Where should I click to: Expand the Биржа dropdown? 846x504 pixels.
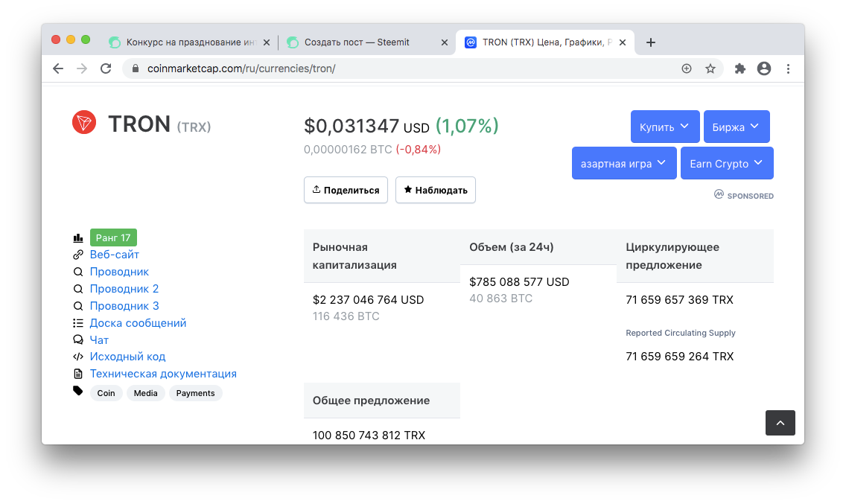pyautogui.click(x=737, y=127)
